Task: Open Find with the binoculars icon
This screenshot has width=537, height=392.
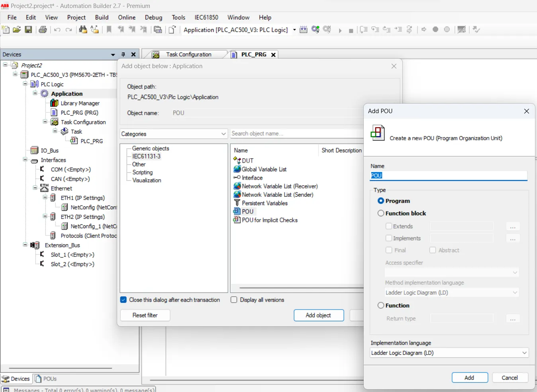Action: click(x=83, y=29)
